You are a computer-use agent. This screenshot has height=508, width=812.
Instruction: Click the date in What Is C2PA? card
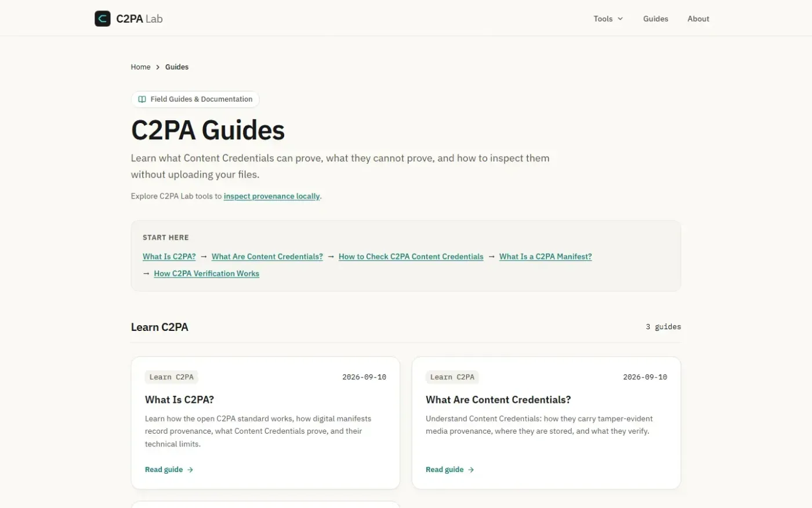pos(364,377)
